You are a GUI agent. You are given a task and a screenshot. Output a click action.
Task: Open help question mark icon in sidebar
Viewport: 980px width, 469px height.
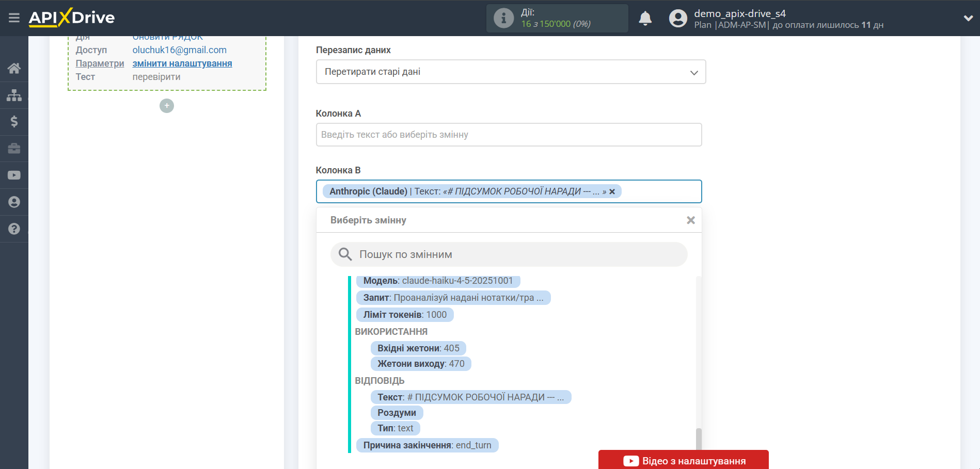(14, 229)
